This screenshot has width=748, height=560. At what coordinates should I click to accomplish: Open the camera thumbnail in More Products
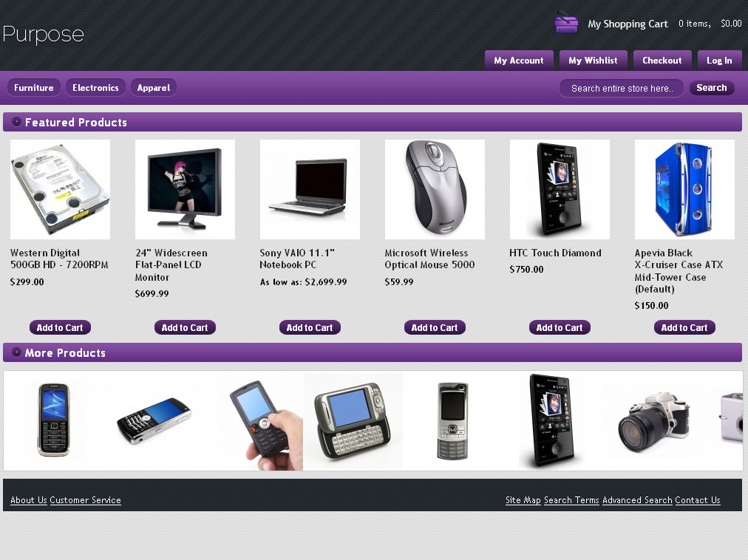(x=654, y=422)
